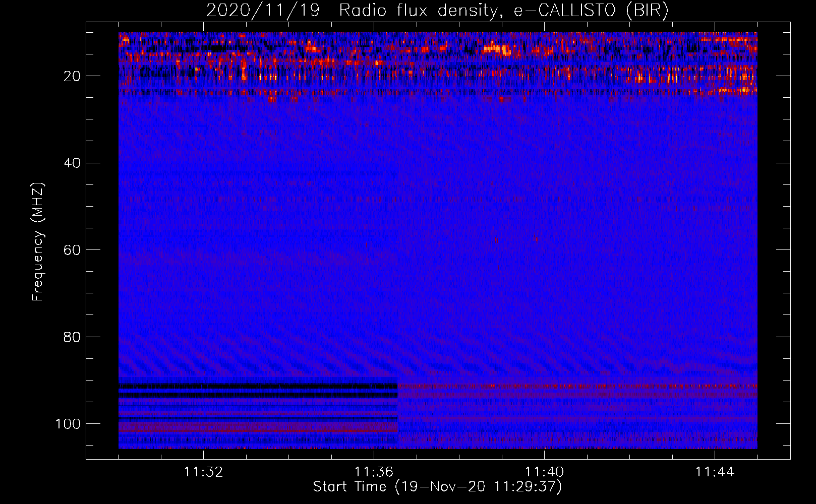The image size is (816, 504).
Task: Click the "20" frequency tick label
Action: [72, 76]
